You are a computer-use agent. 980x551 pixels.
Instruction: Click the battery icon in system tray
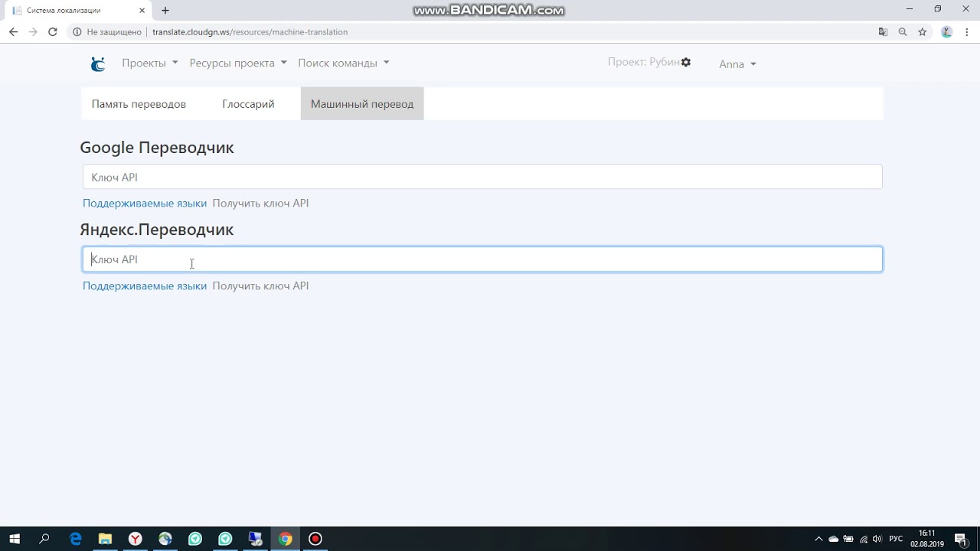(x=848, y=539)
